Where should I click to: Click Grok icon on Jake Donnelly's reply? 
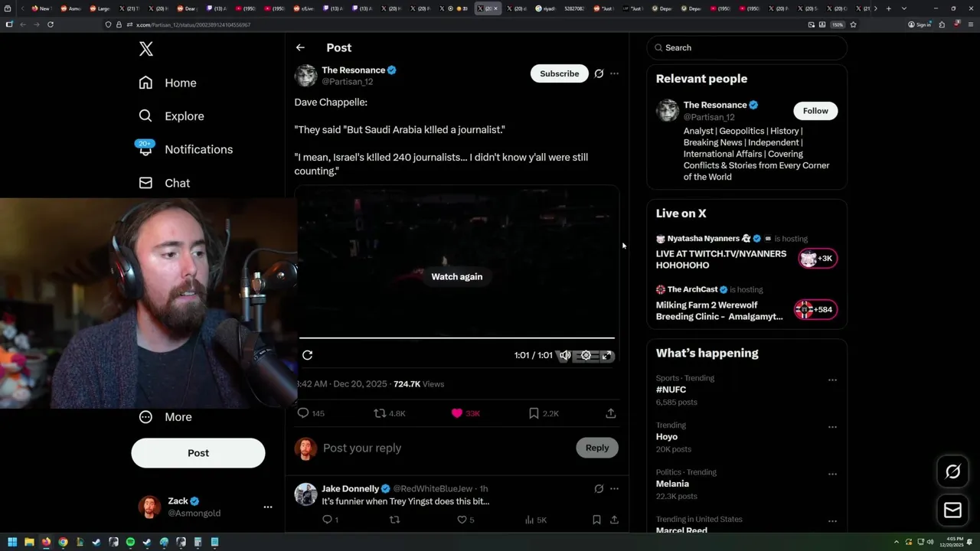[599, 488]
